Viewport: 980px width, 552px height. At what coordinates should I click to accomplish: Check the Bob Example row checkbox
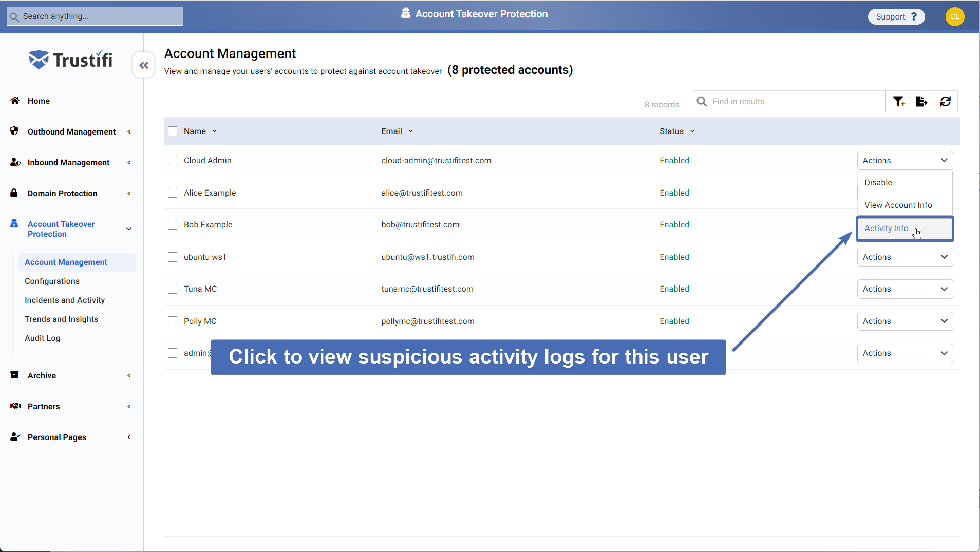click(x=173, y=225)
